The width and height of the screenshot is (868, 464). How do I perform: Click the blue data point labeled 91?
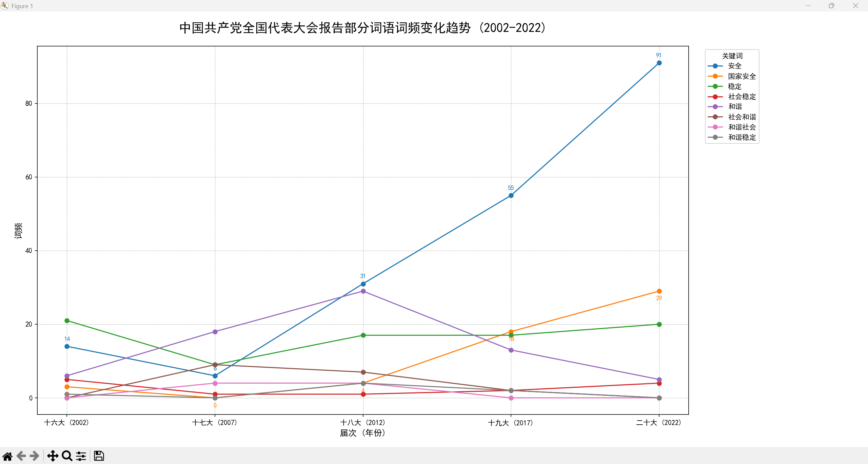[x=659, y=63]
